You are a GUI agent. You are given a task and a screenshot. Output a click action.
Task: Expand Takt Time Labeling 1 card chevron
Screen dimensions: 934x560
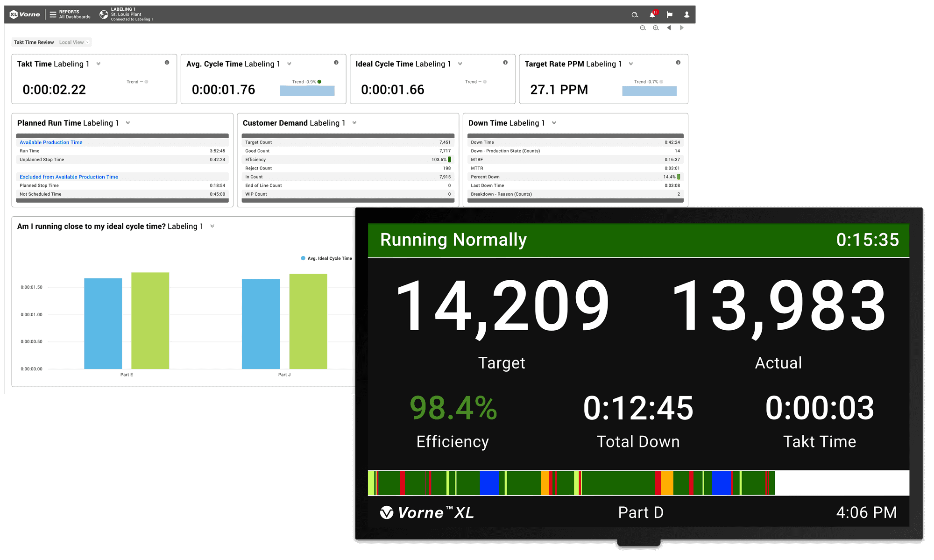coord(98,64)
